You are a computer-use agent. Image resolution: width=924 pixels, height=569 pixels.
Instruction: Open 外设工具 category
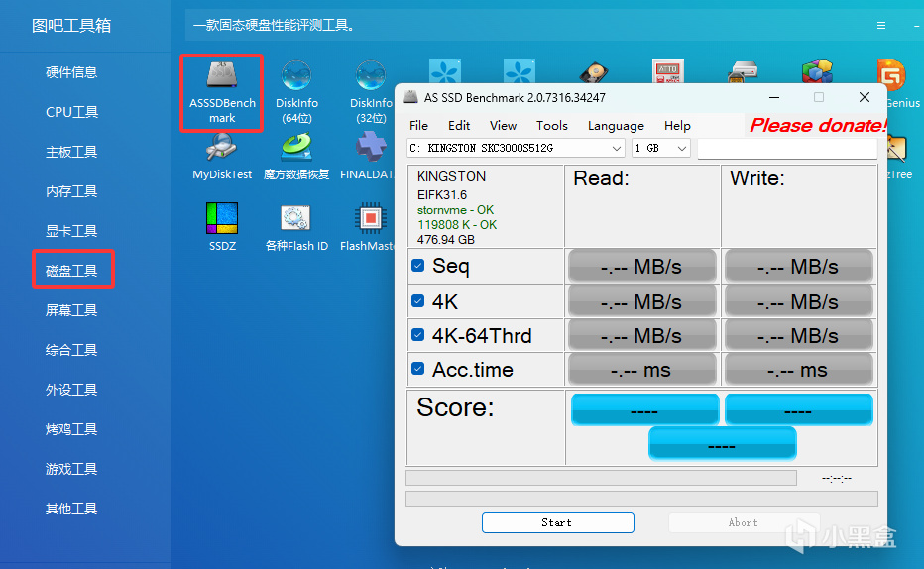pos(71,390)
